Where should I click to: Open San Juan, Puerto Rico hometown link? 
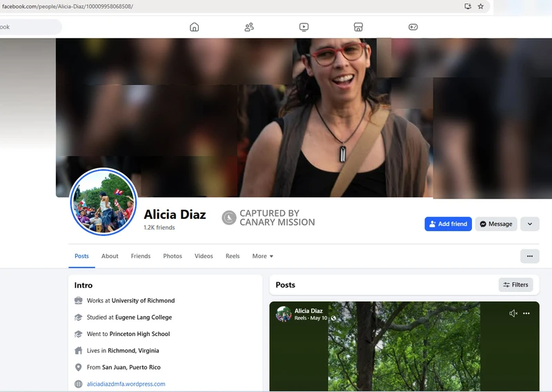click(131, 367)
